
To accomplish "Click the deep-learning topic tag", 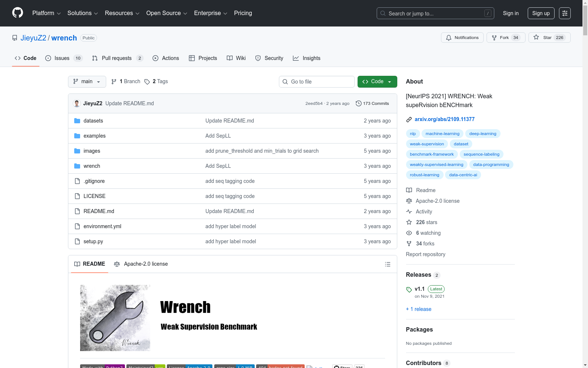I will (483, 134).
